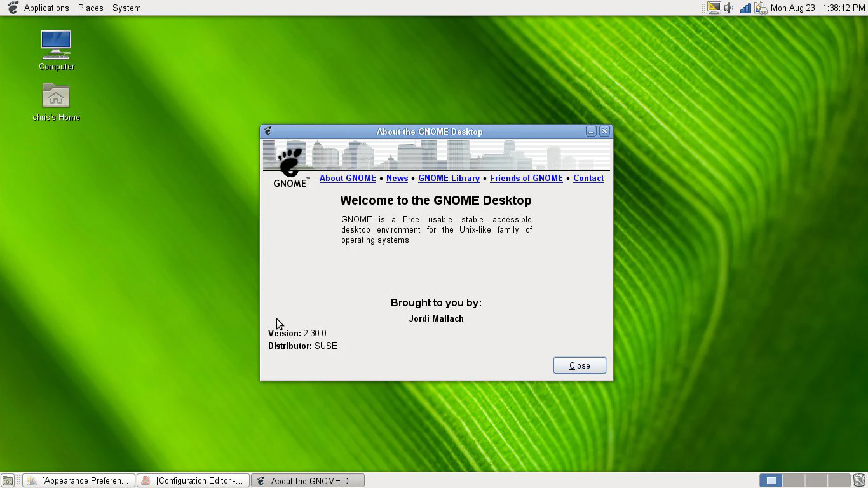Click the battery power icon in tray

[x=760, y=8]
